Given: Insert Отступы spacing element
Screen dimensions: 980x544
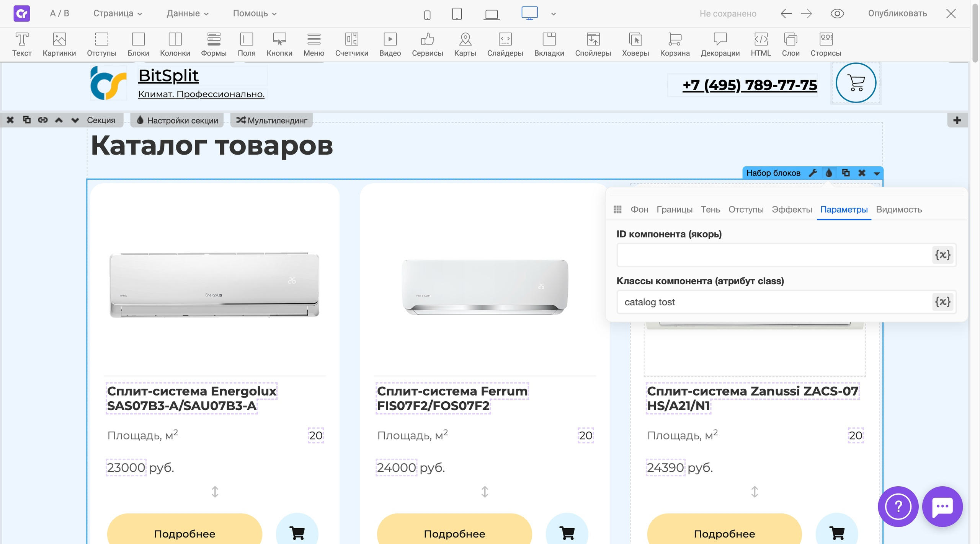Looking at the screenshot, I should point(101,44).
